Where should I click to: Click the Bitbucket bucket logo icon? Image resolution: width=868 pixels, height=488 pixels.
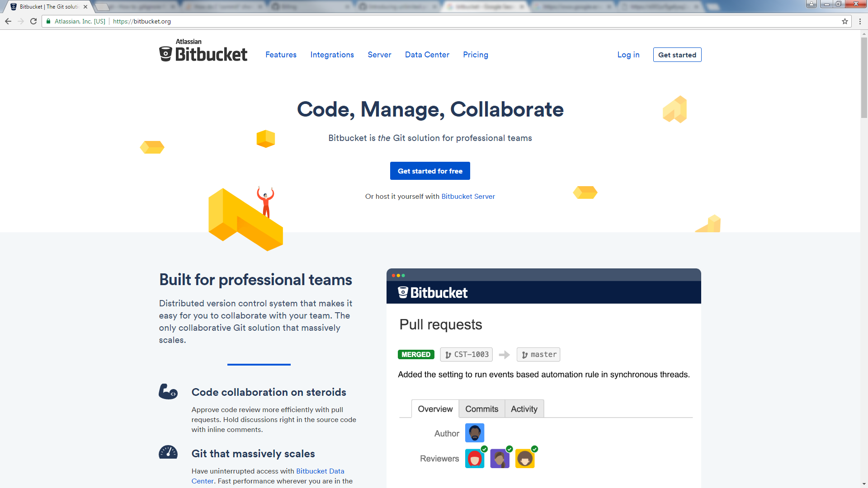(165, 54)
